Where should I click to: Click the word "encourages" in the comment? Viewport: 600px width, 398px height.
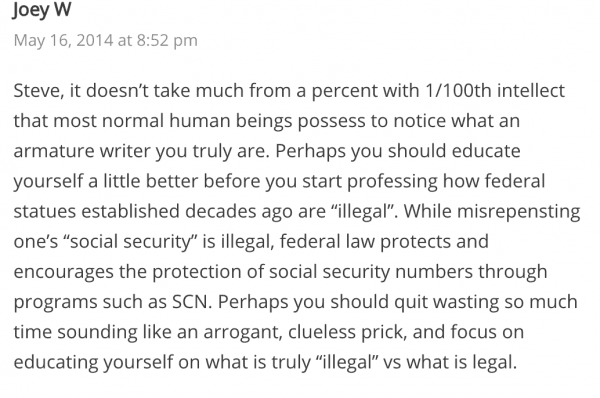tap(64, 272)
